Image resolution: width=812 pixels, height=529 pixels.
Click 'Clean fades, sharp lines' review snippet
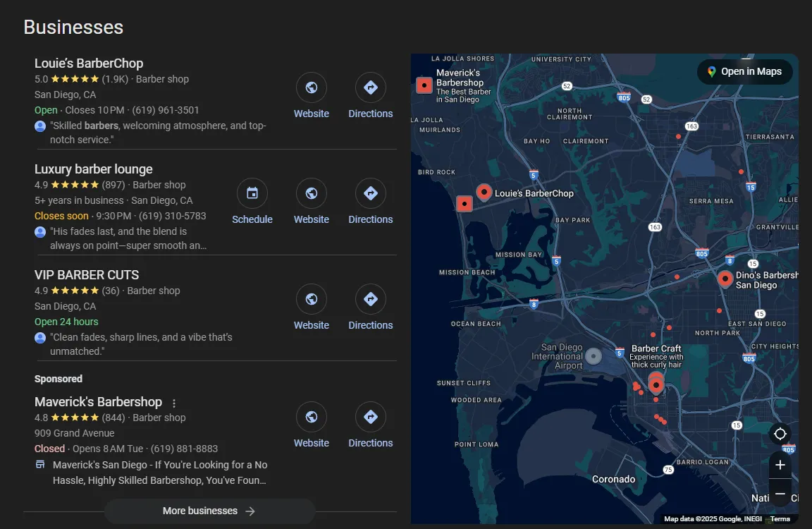coord(141,344)
